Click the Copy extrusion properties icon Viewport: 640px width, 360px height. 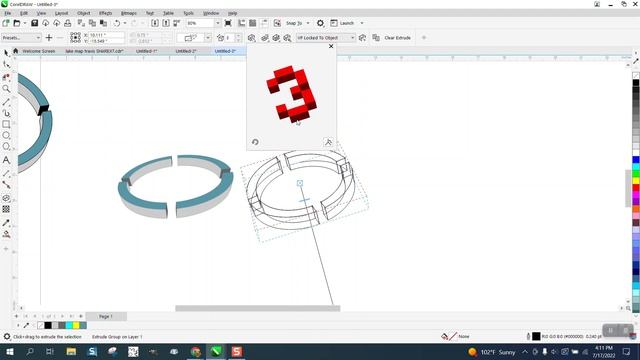tap(376, 38)
